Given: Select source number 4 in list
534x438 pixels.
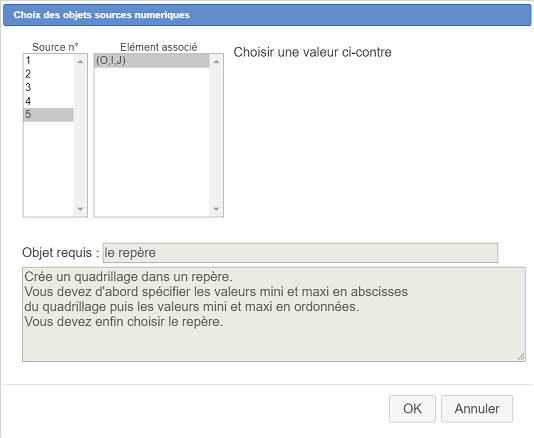Looking at the screenshot, I should click(x=48, y=101).
